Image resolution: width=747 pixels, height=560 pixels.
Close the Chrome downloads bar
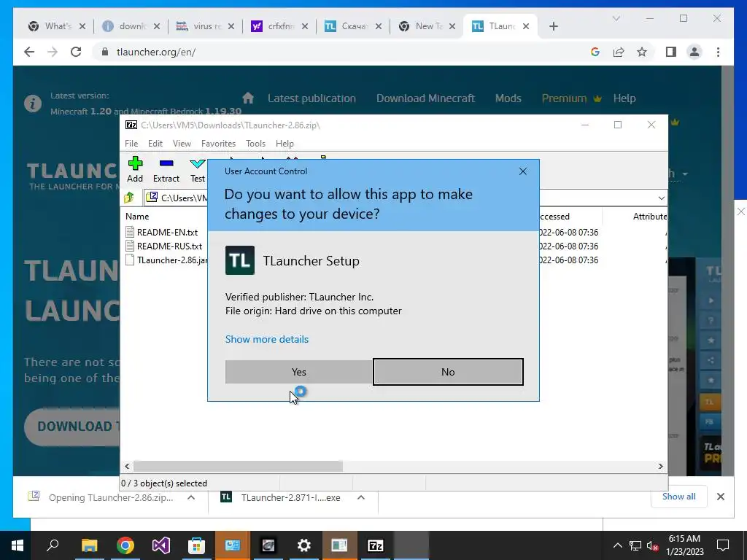click(x=720, y=497)
